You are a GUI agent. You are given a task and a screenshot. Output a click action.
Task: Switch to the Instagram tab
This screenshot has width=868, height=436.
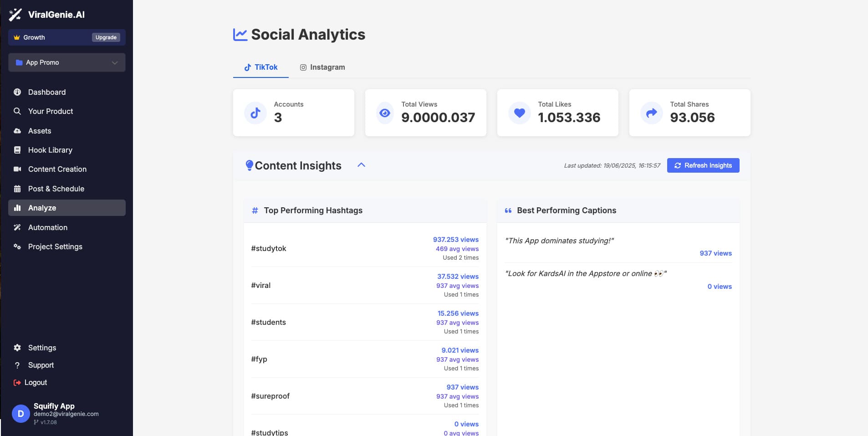point(322,67)
